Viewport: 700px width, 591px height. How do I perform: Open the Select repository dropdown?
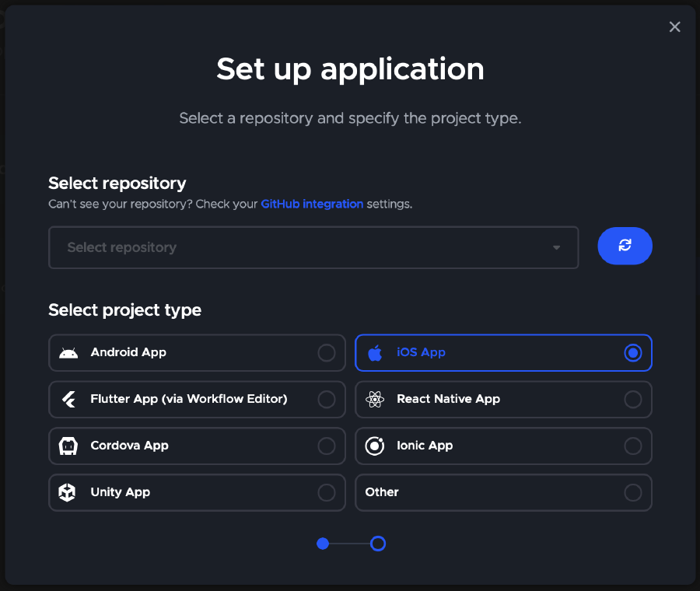coord(313,247)
